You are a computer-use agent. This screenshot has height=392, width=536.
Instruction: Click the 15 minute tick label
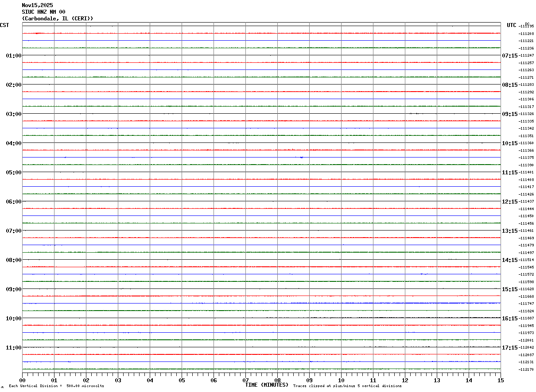(x=501, y=380)
